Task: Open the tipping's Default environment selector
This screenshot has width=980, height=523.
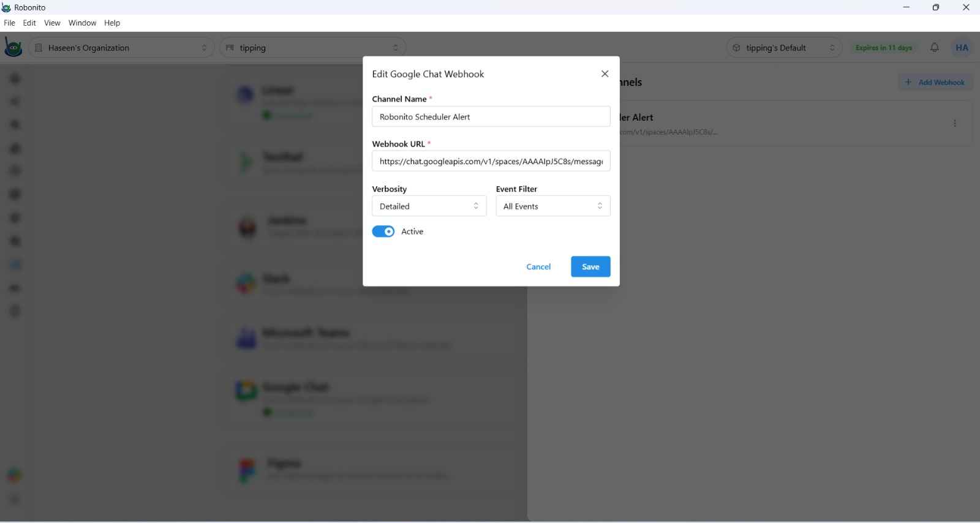Action: (x=785, y=48)
